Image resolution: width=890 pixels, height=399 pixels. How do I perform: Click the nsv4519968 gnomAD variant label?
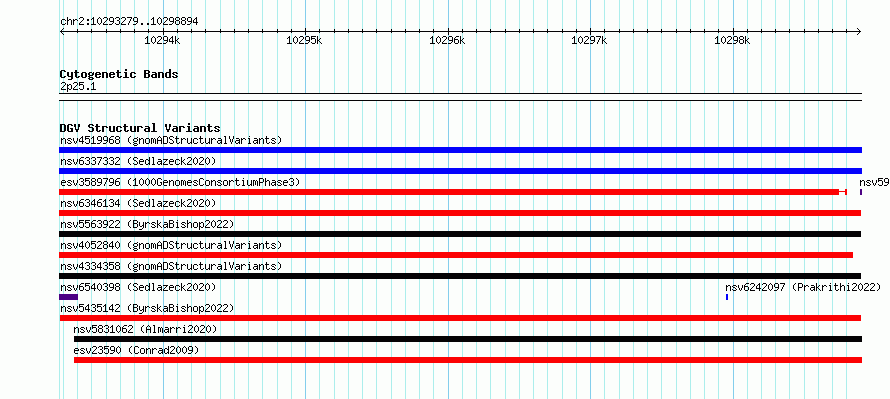click(x=171, y=140)
